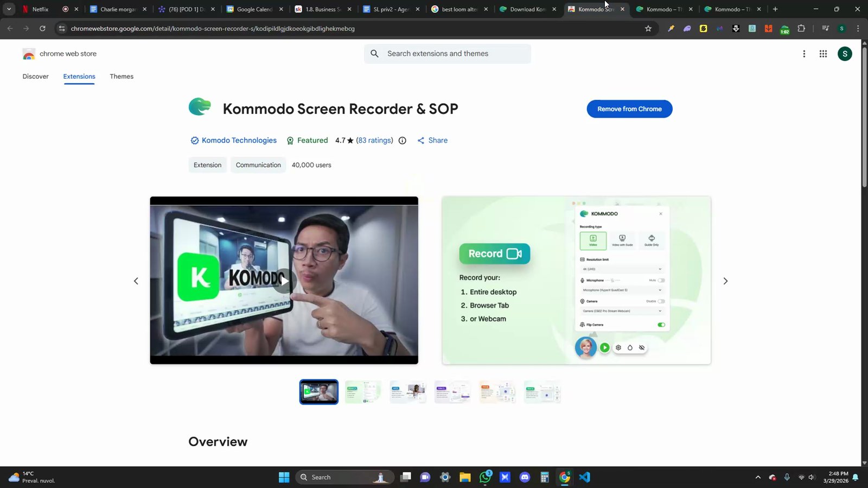868x488 pixels.
Task: Go to the next screenshot in carousel
Action: click(x=725, y=281)
